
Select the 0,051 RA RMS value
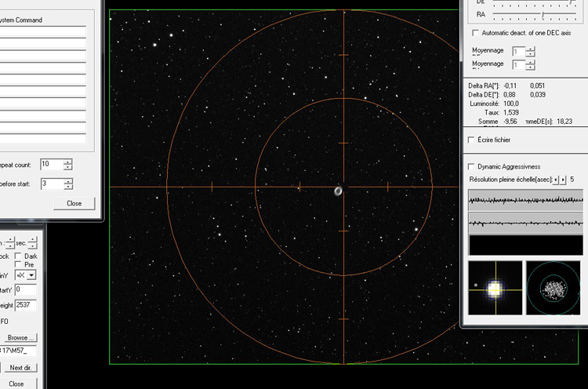click(x=537, y=86)
